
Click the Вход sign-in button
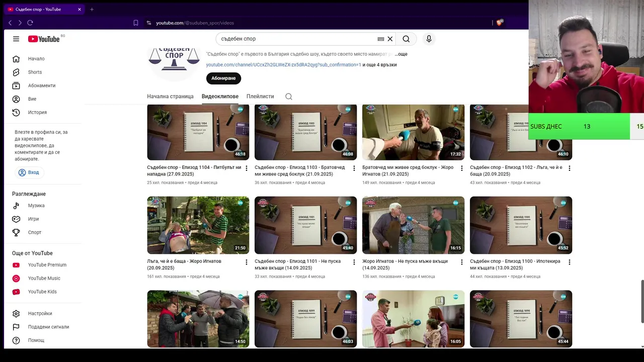(29, 172)
